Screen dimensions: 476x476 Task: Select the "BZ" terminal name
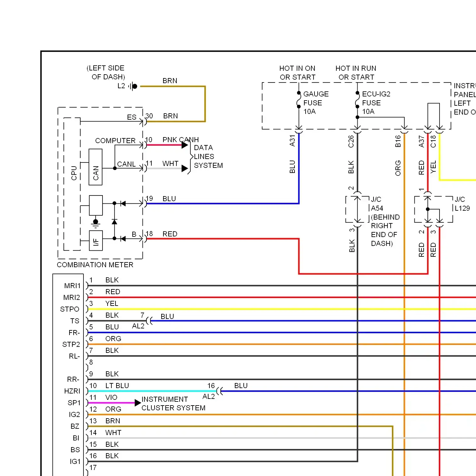[x=75, y=426]
